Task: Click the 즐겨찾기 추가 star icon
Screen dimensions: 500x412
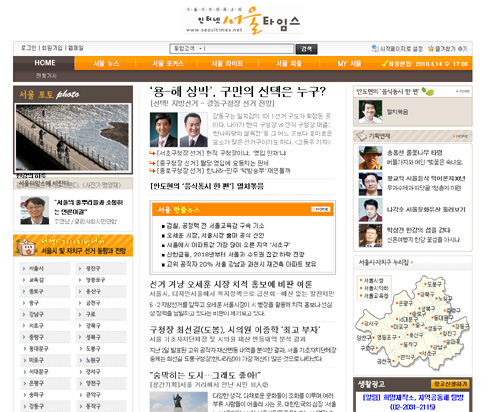Action: [x=431, y=49]
